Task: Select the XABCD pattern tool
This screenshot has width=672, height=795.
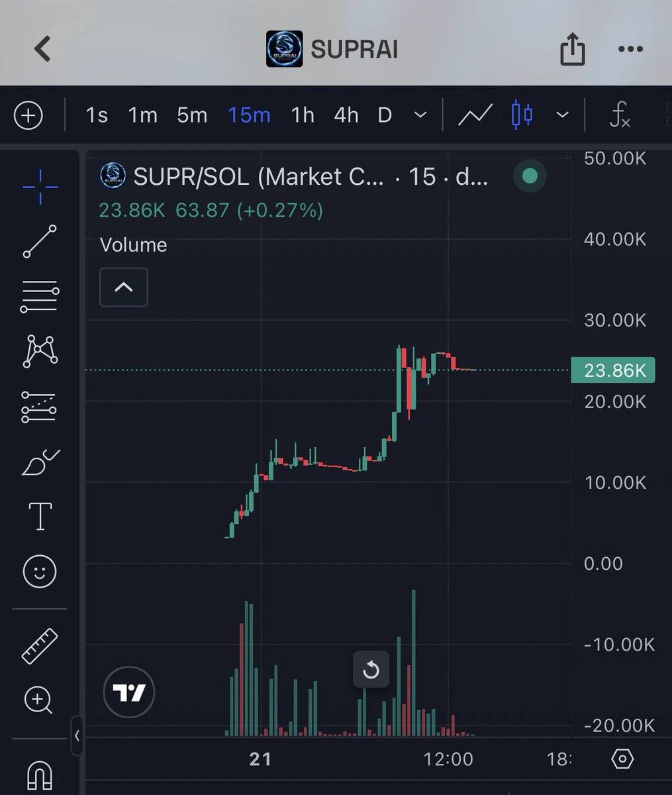Action: 40,351
